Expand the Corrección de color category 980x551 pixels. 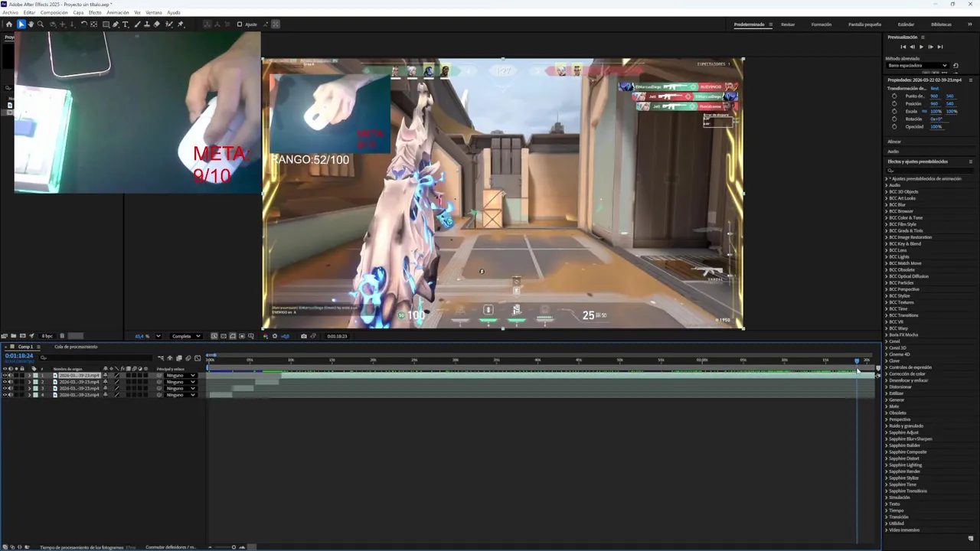[887, 374]
